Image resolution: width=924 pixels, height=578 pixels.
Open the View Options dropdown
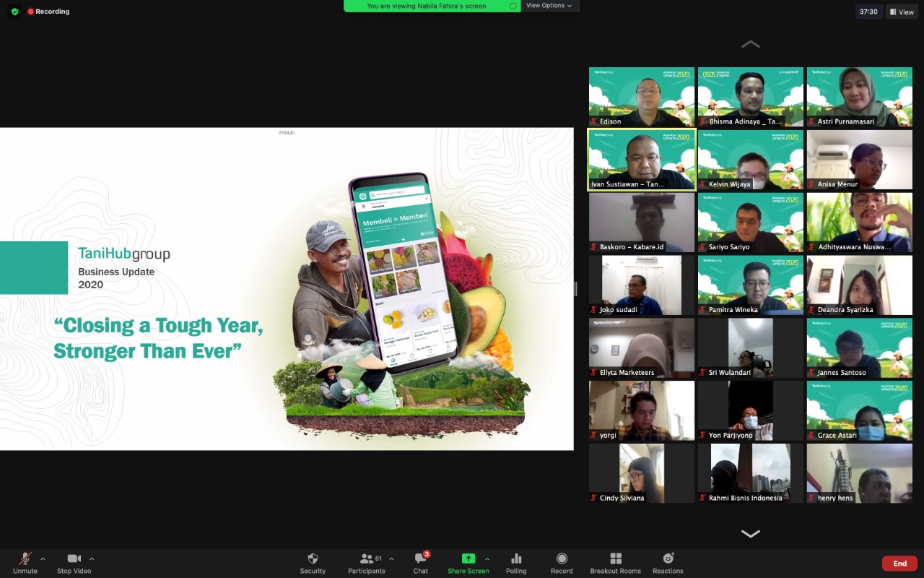click(549, 6)
